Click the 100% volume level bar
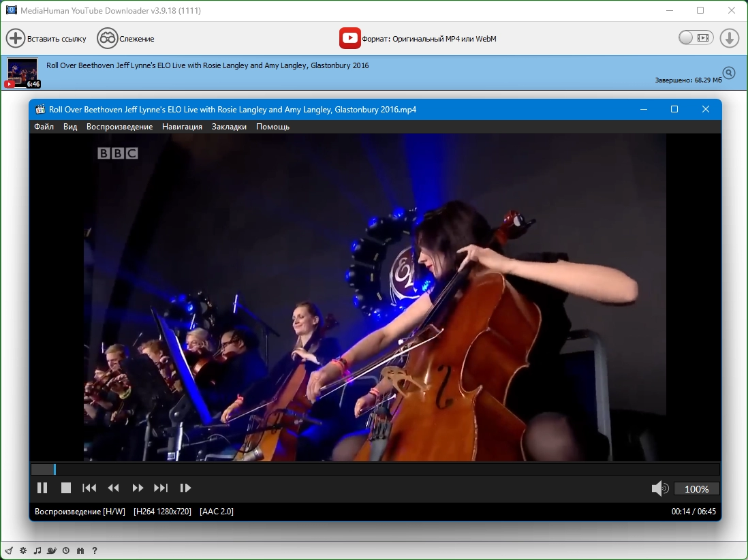748x560 pixels. click(x=696, y=489)
